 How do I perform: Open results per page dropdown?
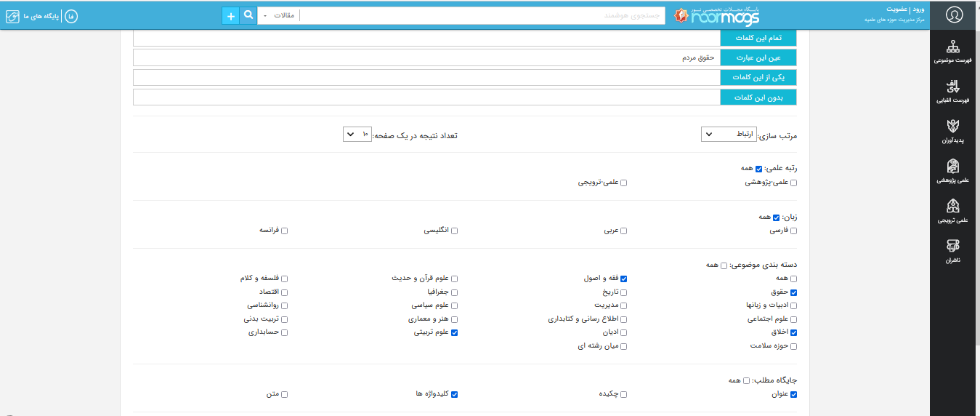357,135
